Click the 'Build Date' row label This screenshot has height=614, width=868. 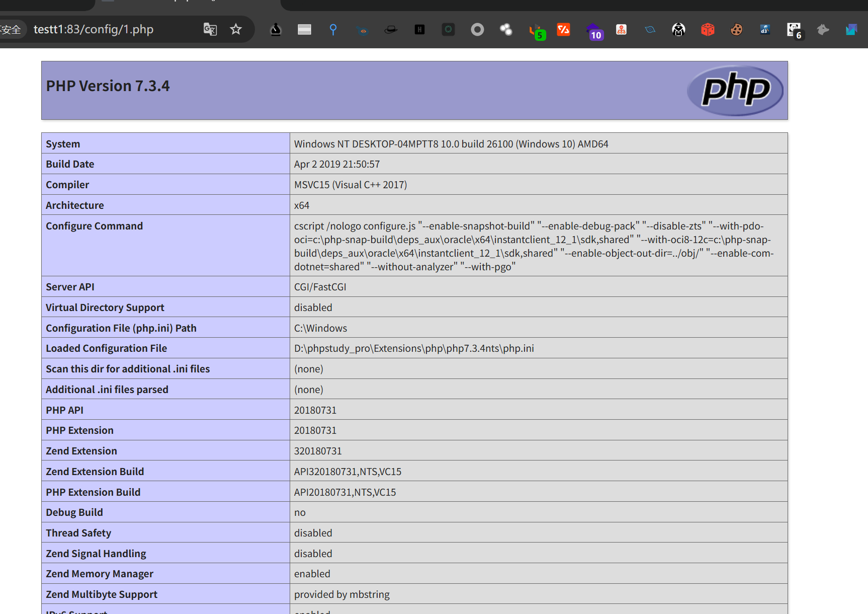pos(70,164)
